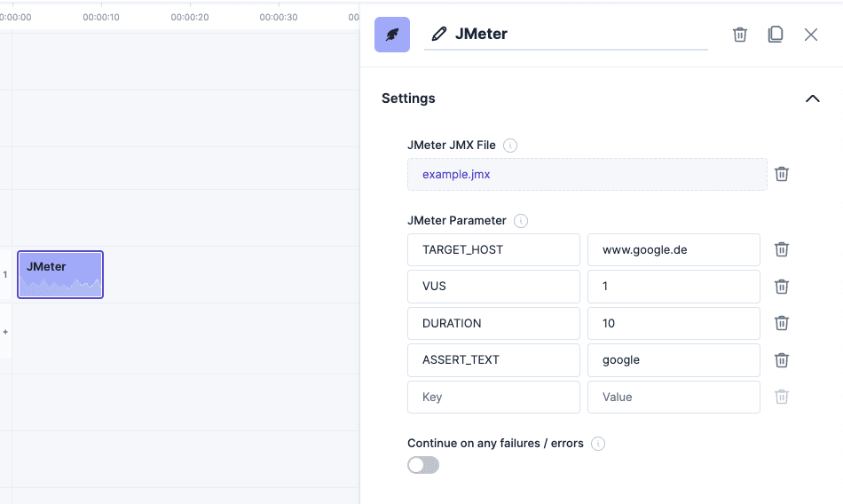This screenshot has height=504, width=843.
Task: Click the ASSERT_TEXT key field
Action: coord(493,360)
